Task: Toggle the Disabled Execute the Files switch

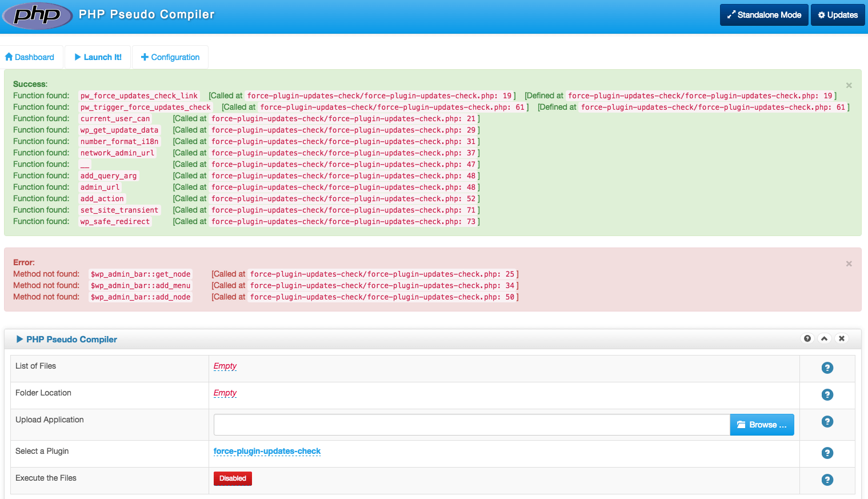Action: [x=233, y=478]
